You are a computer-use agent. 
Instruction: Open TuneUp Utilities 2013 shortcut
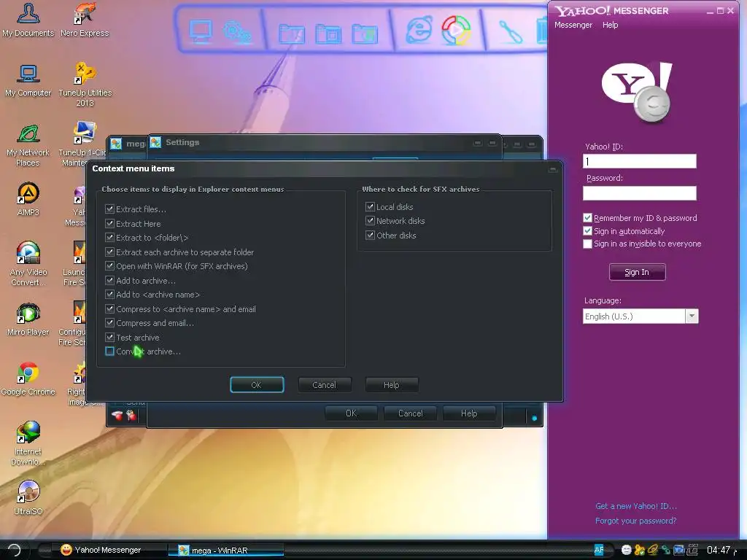tap(85, 85)
